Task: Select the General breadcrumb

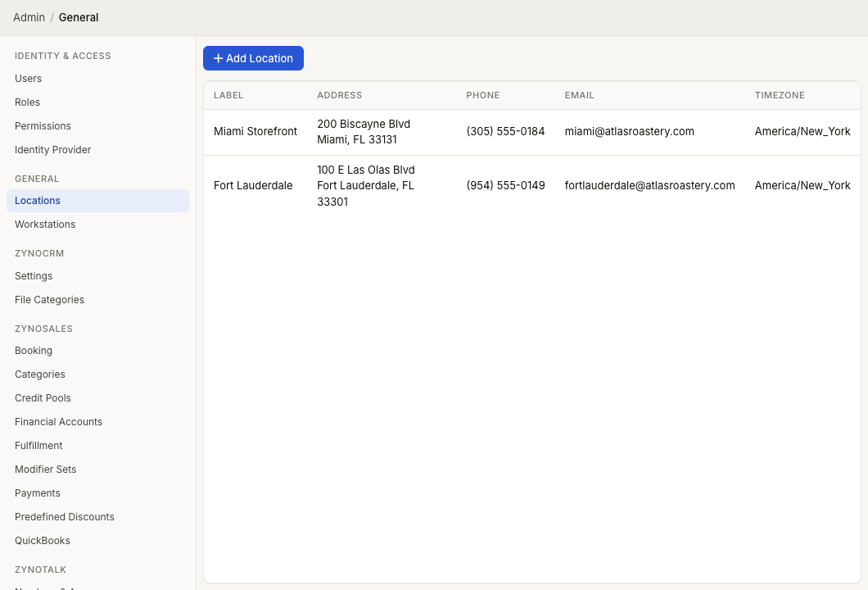Action: 79,17
